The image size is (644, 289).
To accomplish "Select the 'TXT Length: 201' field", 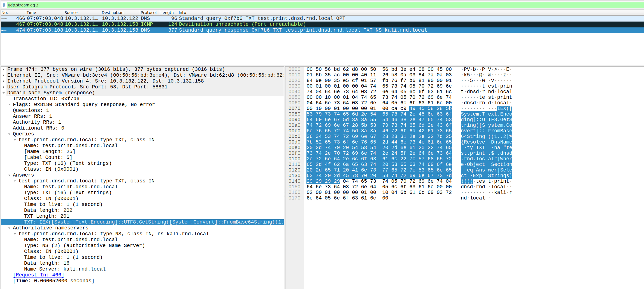I will (x=47, y=216).
